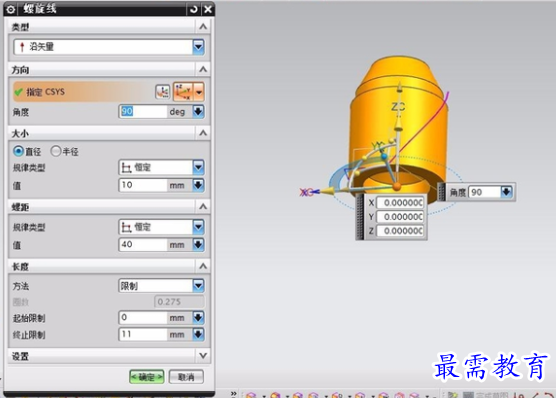Click the XYZ input box drag grip
This screenshot has width=556, height=398.
click(x=360, y=217)
